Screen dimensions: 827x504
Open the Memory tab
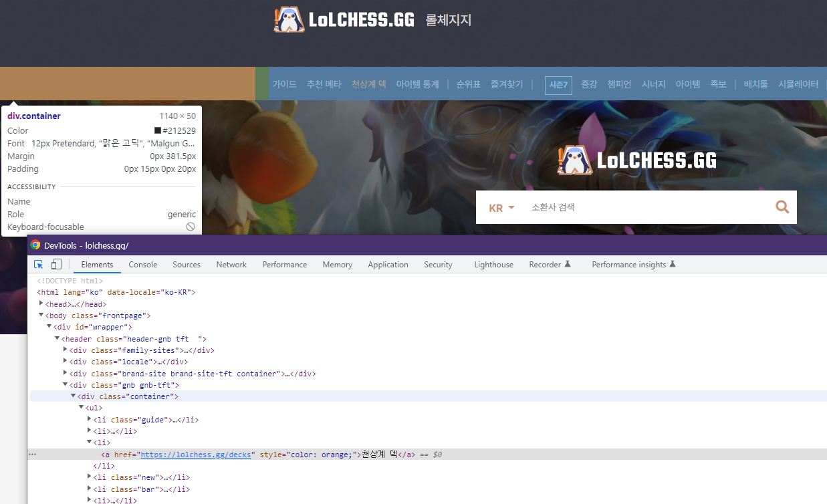[338, 265]
